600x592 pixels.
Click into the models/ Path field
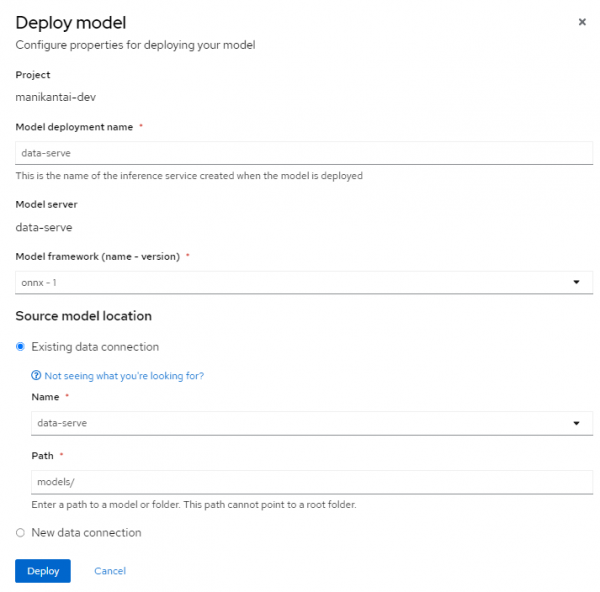point(311,482)
